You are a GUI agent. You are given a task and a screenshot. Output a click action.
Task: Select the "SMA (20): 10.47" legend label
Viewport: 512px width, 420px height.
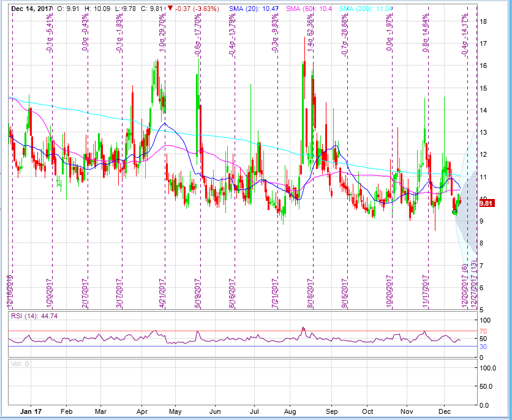click(x=254, y=9)
